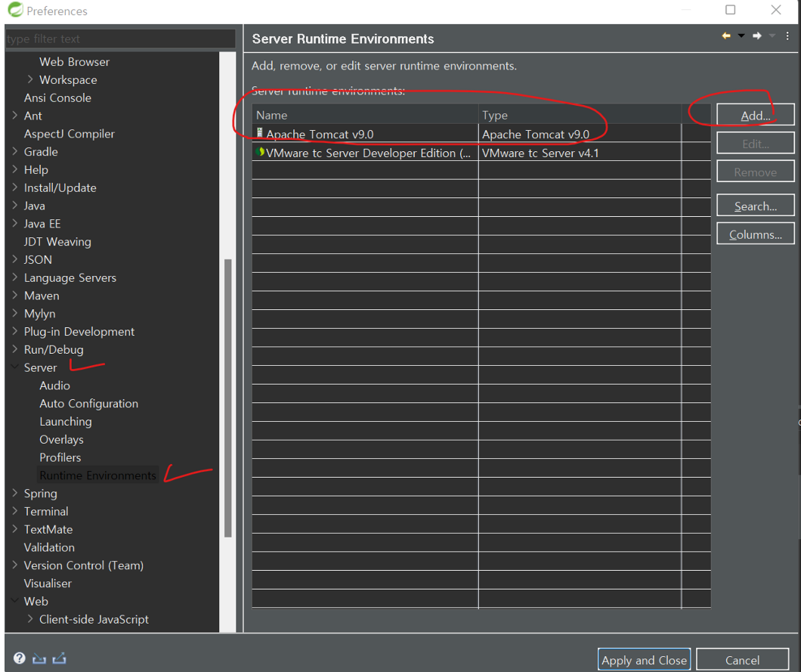Expand the Plug-in Development node
Image resolution: width=801 pixels, height=672 pixels.
pyautogui.click(x=15, y=331)
